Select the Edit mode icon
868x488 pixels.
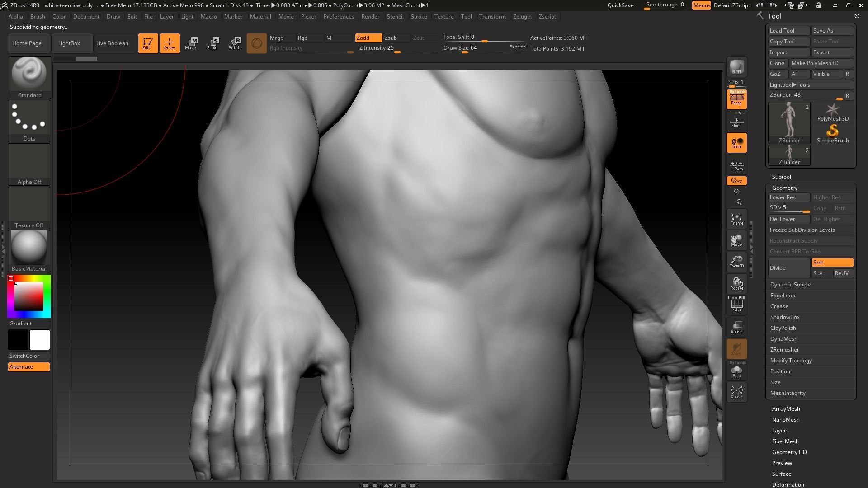pos(148,43)
